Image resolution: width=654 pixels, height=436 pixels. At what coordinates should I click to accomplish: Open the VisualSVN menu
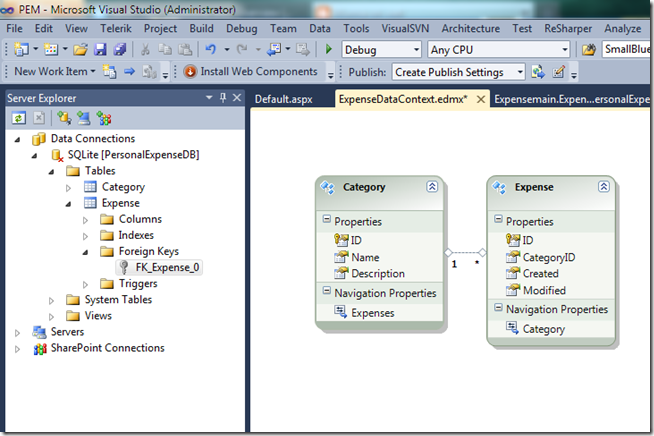[405, 28]
